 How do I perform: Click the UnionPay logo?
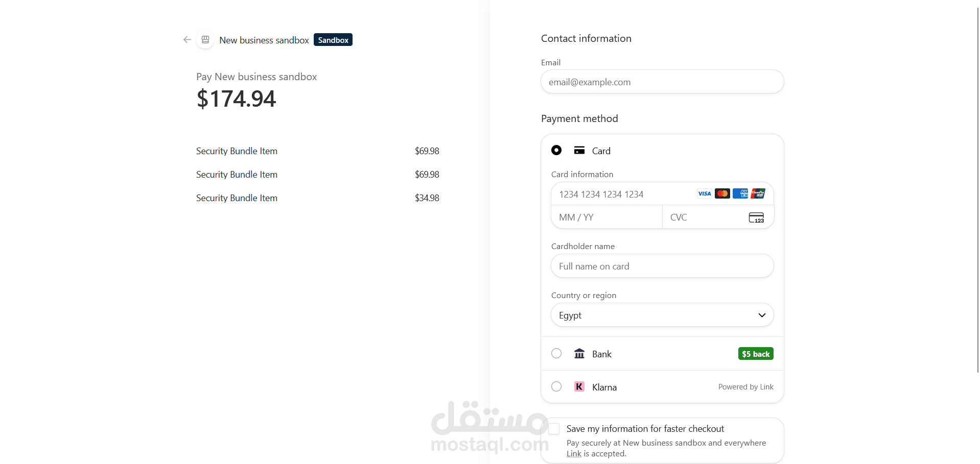[x=758, y=193]
